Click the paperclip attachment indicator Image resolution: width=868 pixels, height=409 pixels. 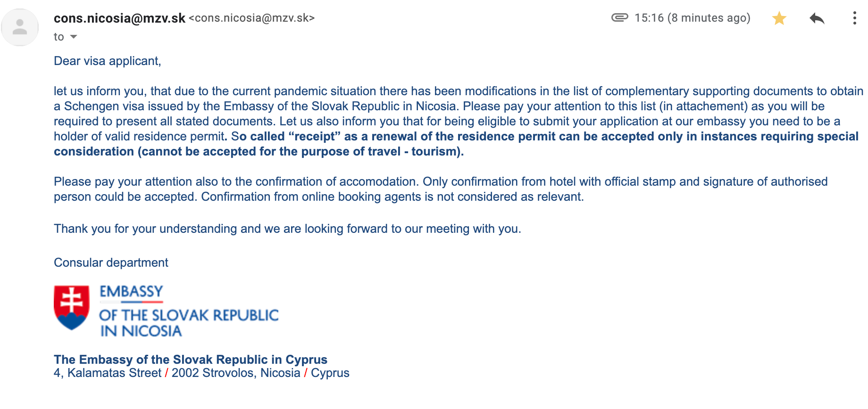[619, 18]
